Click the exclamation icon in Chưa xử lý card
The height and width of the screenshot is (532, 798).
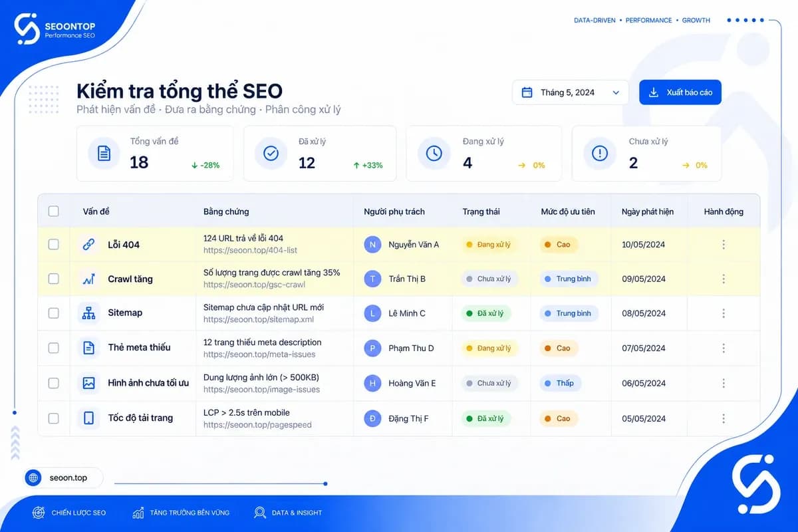click(600, 154)
